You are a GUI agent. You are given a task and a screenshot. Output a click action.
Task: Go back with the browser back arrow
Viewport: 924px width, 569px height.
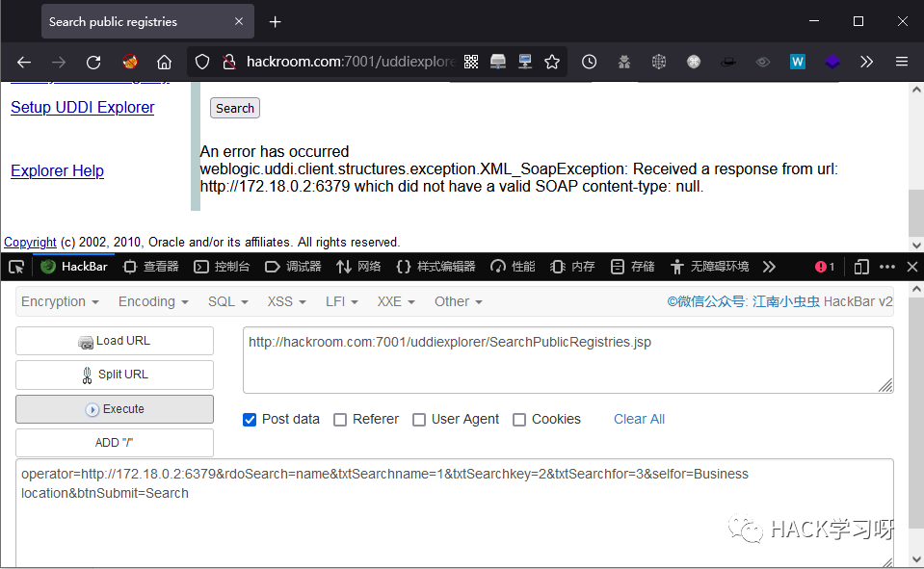(23, 62)
